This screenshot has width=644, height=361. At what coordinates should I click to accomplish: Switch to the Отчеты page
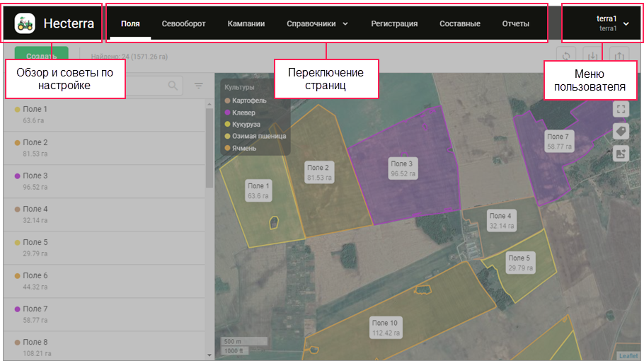pyautogui.click(x=515, y=23)
